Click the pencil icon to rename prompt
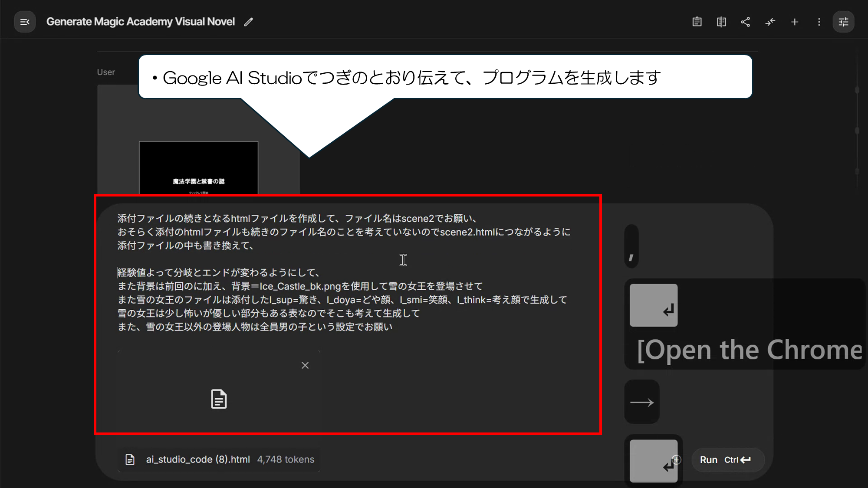 click(x=248, y=22)
